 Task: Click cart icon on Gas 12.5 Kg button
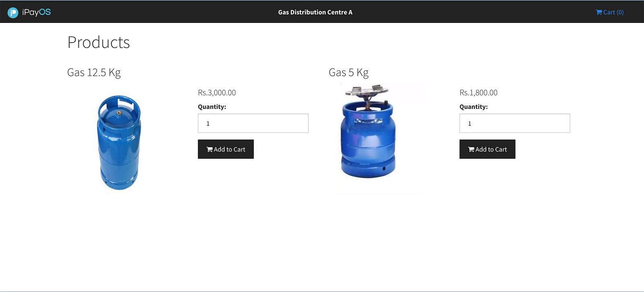[210, 149]
